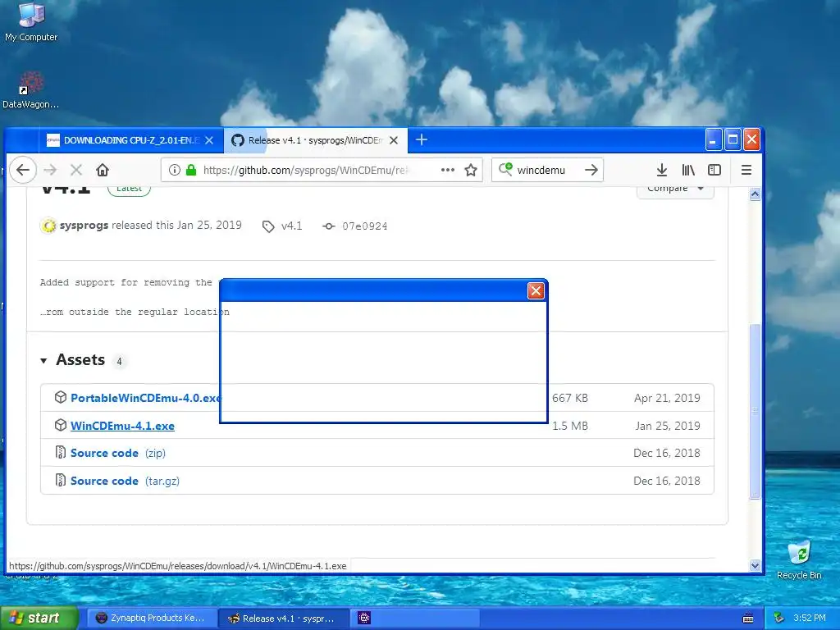
Task: Switch to Zynaptiq Products Ke... taskbar item
Action: 152,619
